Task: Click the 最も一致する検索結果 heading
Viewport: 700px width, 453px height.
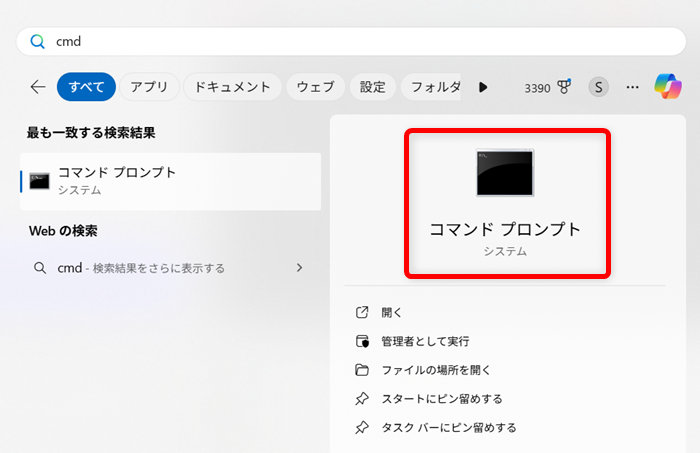Action: [x=91, y=133]
